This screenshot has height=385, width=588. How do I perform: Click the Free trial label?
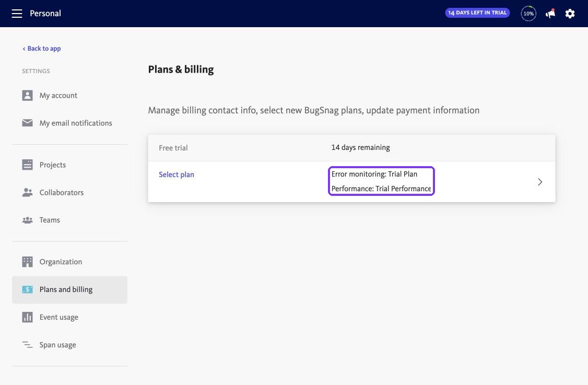pos(173,148)
